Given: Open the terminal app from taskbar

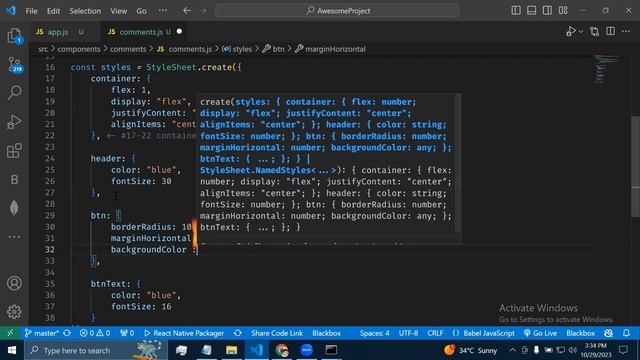Looking at the screenshot, I should (x=331, y=350).
